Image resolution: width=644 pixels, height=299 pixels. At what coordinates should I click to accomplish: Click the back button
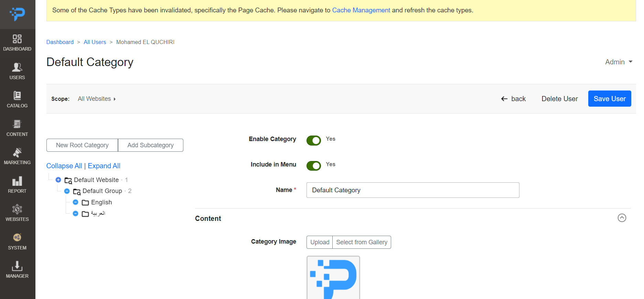[x=513, y=99]
